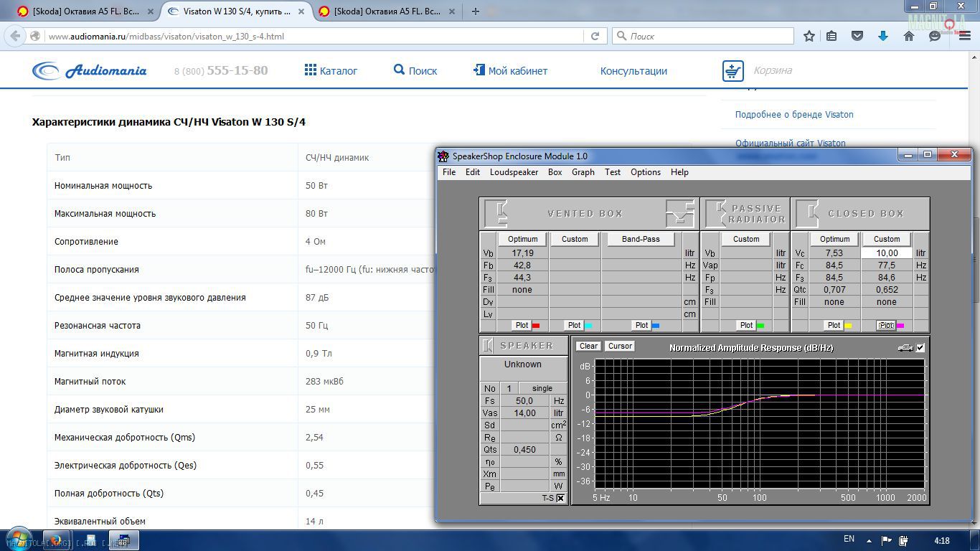This screenshot has width=980, height=551.
Task: Click the Audiomania logo
Action: tap(90, 70)
